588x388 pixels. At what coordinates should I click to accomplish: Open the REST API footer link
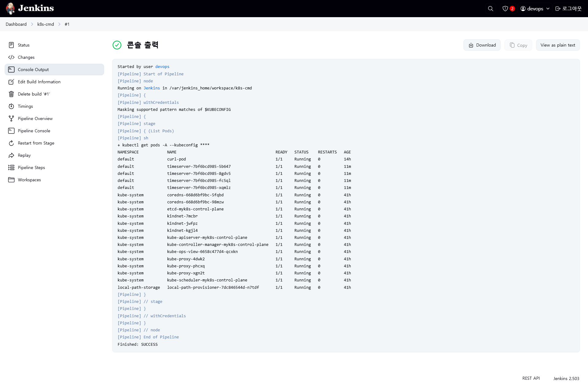[531, 378]
